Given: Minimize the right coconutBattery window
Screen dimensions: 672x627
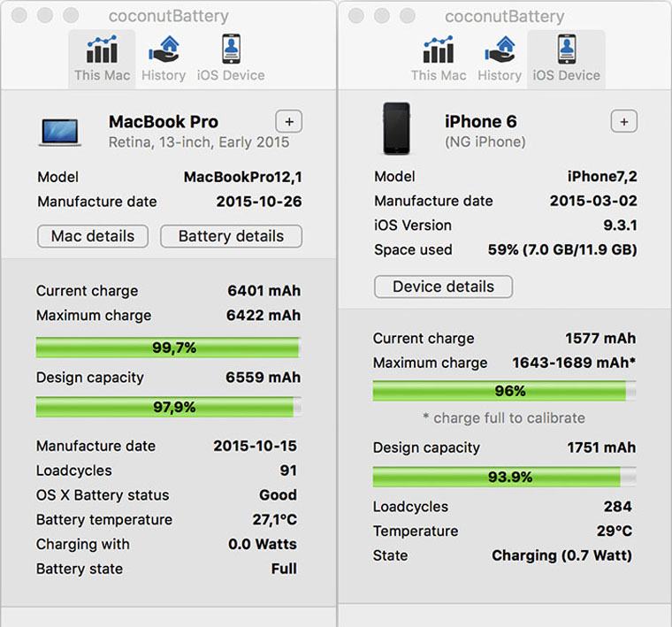Looking at the screenshot, I should pos(381,16).
